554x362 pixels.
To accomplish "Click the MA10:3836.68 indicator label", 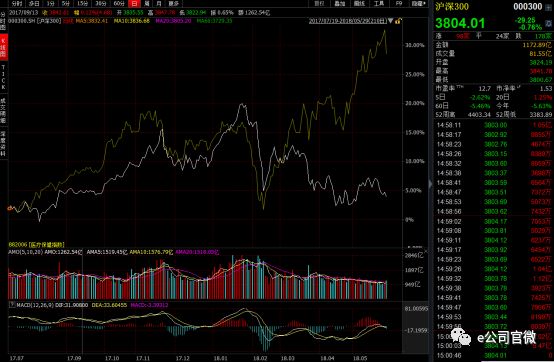I will (x=131, y=21).
